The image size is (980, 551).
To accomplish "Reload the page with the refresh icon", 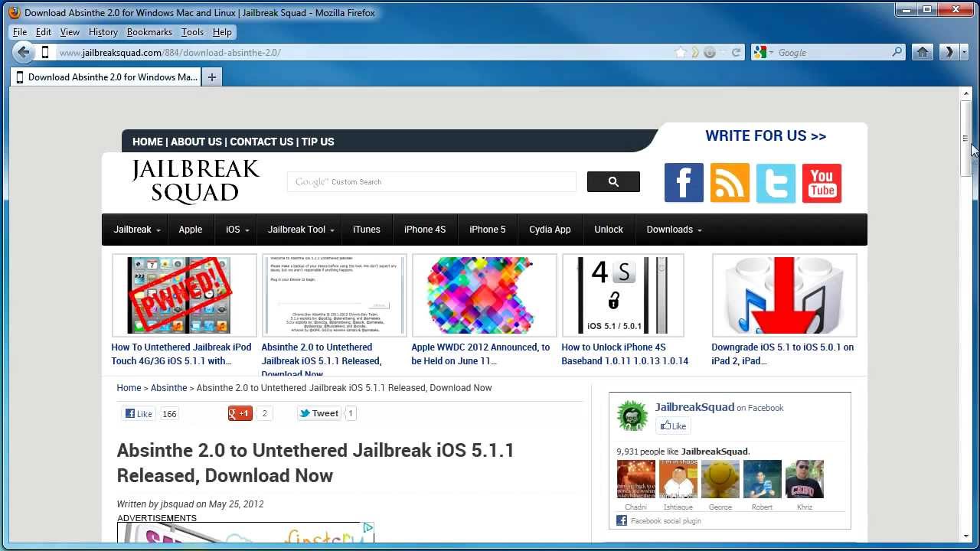I will [x=736, y=52].
